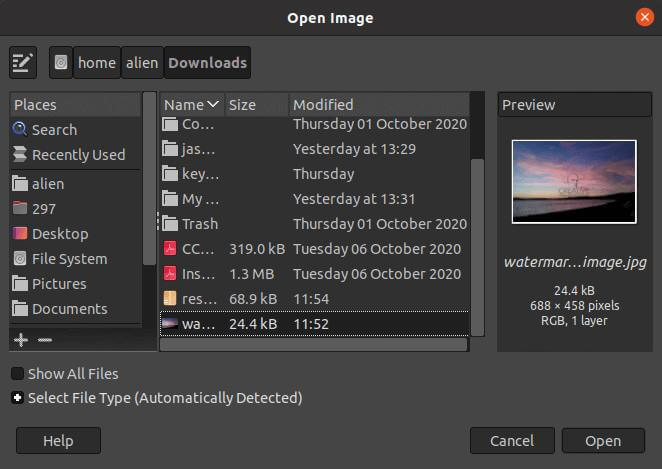
Task: Add a bookmark with the plus icon
Action: [x=21, y=339]
